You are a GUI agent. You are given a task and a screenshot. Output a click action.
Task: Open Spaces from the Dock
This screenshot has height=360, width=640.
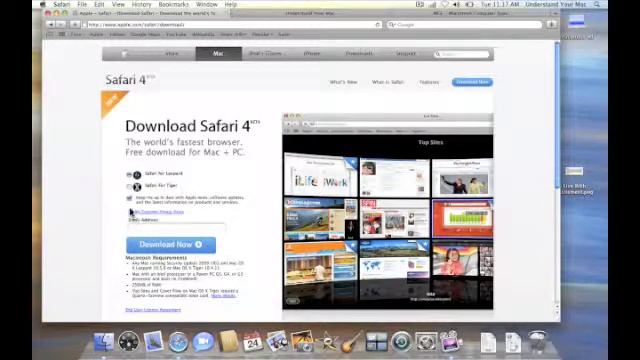[x=376, y=341]
